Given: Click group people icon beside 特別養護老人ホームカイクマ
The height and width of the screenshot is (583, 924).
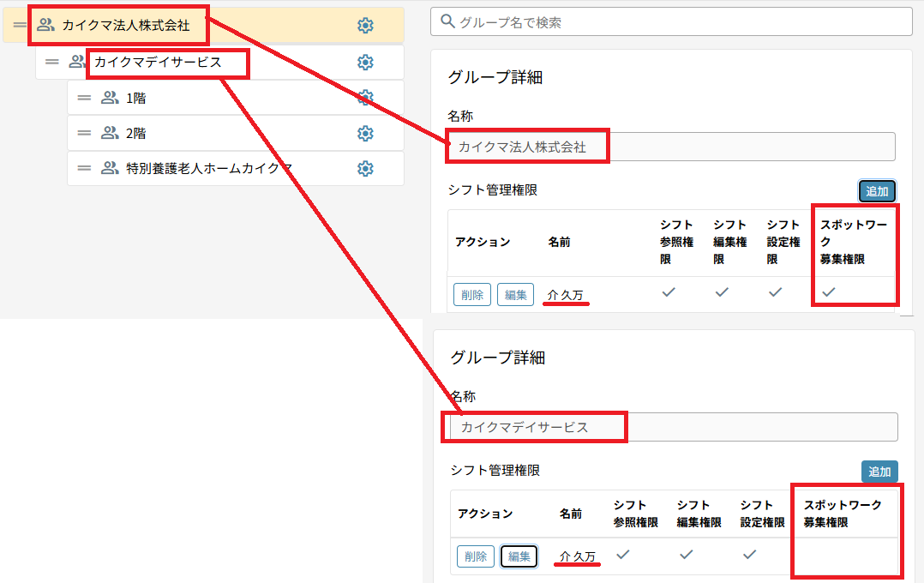Looking at the screenshot, I should 110,168.
